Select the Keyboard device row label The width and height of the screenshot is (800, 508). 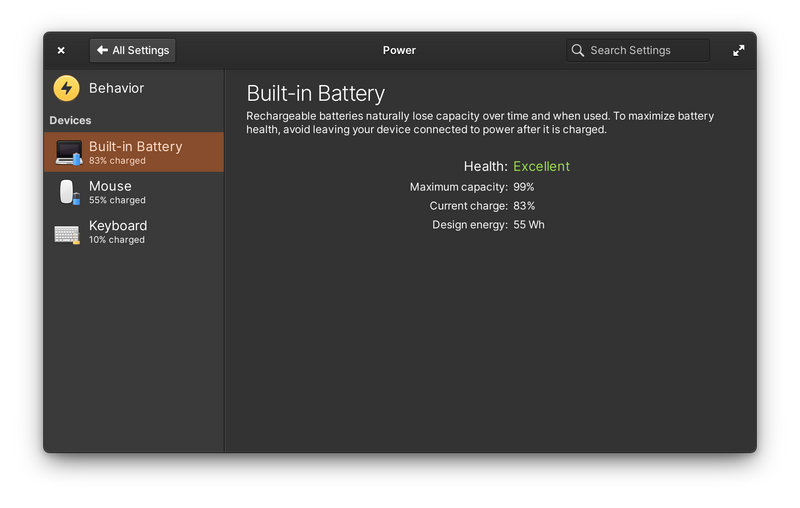[x=118, y=225]
